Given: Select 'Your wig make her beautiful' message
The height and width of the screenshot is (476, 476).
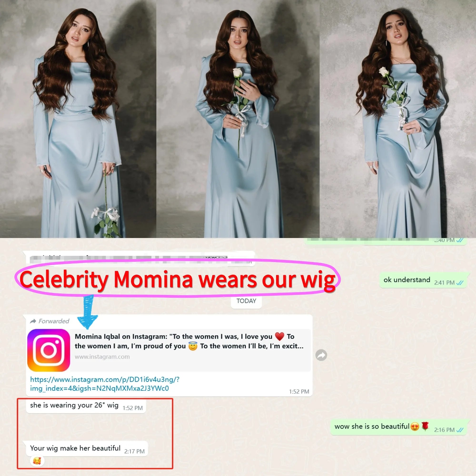Looking at the screenshot, I should 87,449.
